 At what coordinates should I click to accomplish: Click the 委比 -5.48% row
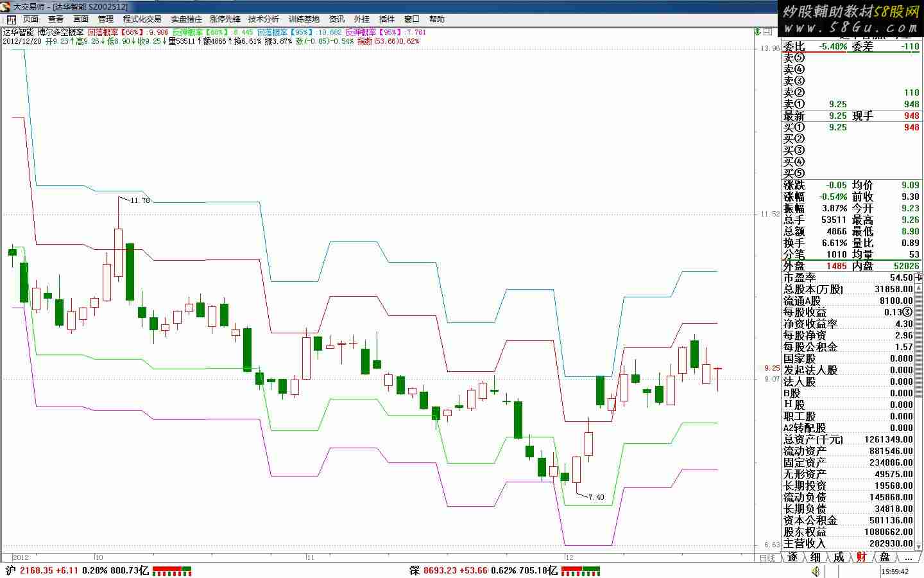pos(851,46)
